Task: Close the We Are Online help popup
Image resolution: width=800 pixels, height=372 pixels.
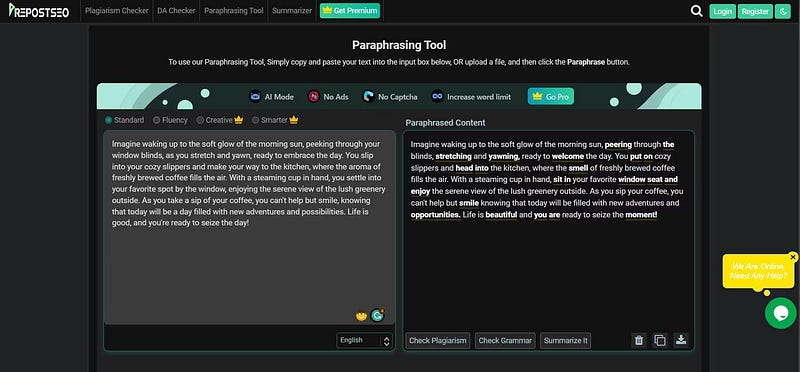Action: pos(792,257)
